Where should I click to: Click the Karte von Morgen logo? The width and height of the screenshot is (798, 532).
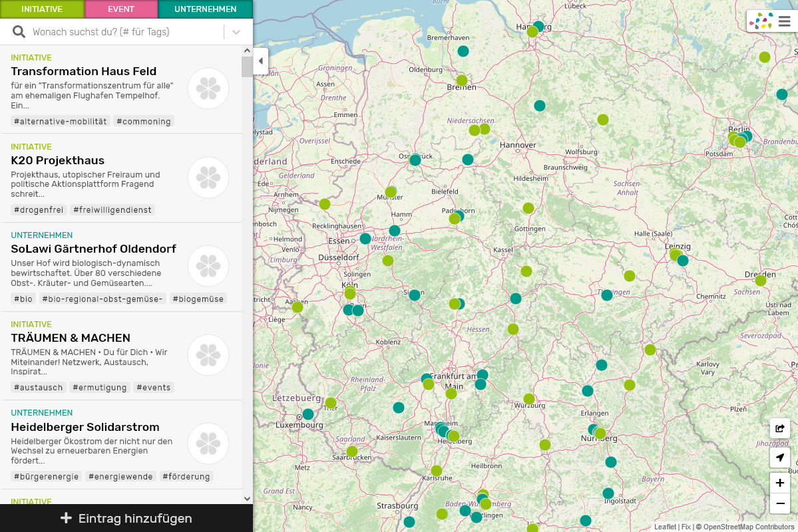tap(761, 21)
